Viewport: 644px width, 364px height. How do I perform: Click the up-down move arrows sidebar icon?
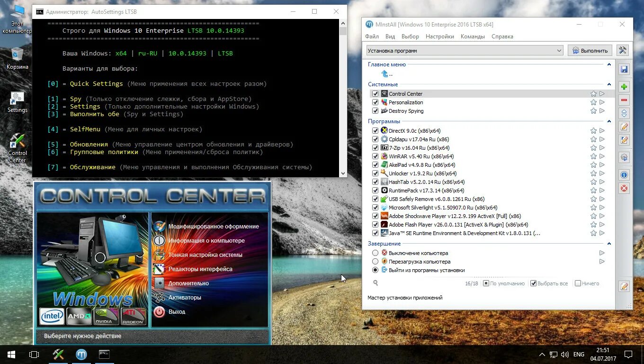(x=624, y=113)
